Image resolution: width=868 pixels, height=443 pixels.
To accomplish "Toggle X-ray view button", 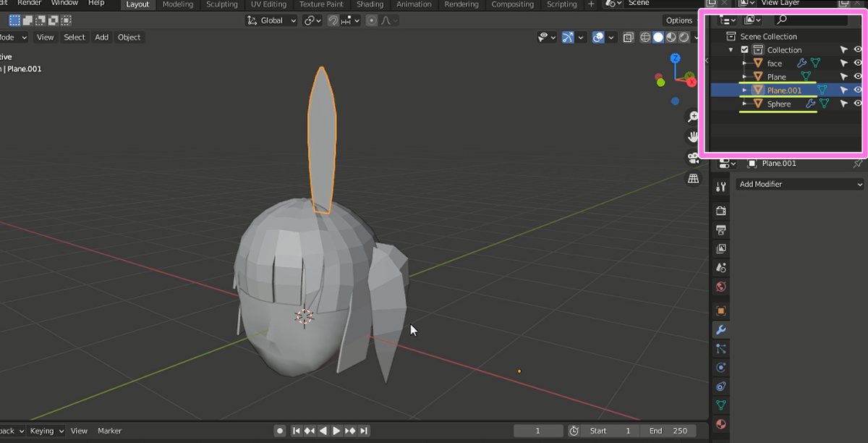I will tap(628, 37).
